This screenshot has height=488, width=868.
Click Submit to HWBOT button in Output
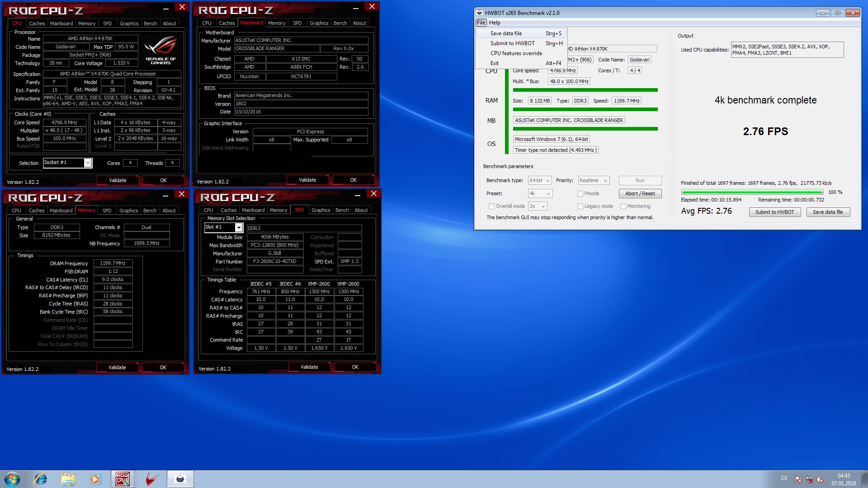click(774, 212)
